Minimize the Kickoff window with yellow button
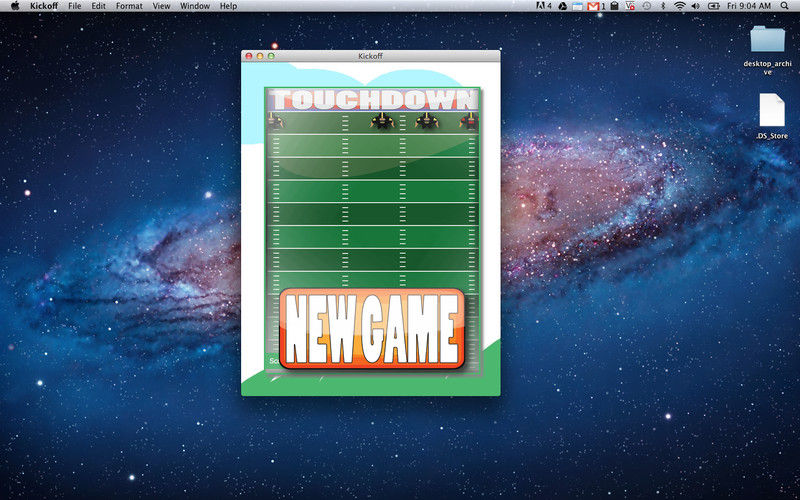The width and height of the screenshot is (800, 500). (260, 56)
